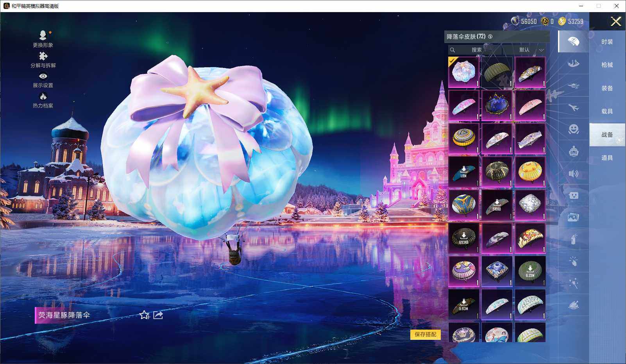Switch to the 时装 tab
This screenshot has height=364, width=626.
pyautogui.click(x=607, y=42)
